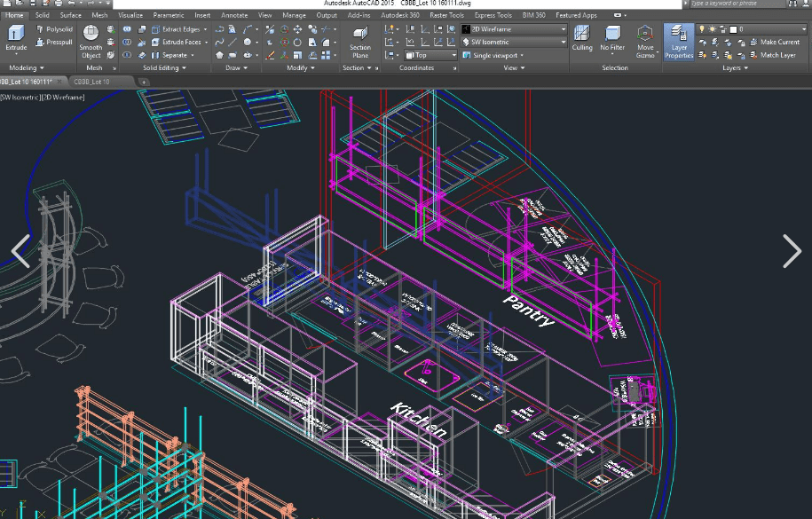Screen dimensions: 812x519
Task: Open the 2D Wireframe visual style dropdown
Action: [x=514, y=29]
